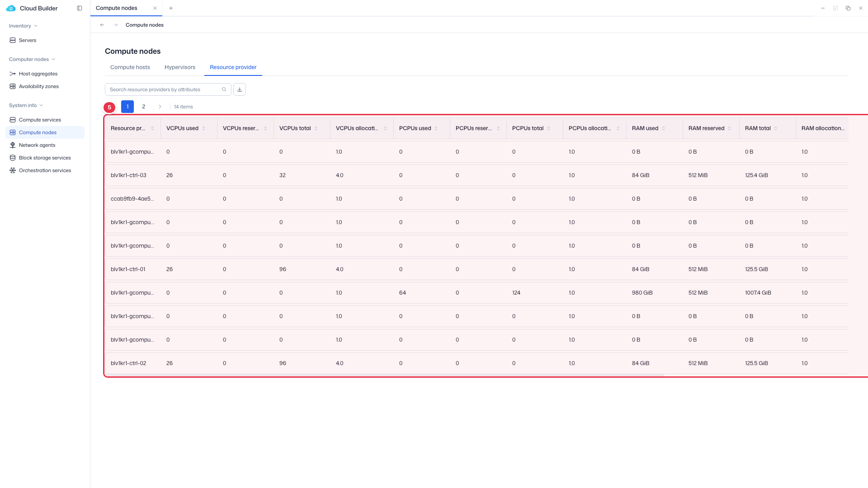Click the download export icon button
This screenshot has height=488, width=868.
pos(240,89)
